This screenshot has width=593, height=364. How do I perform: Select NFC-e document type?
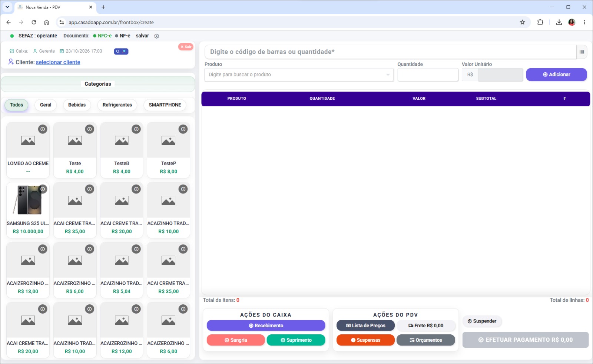(x=102, y=36)
